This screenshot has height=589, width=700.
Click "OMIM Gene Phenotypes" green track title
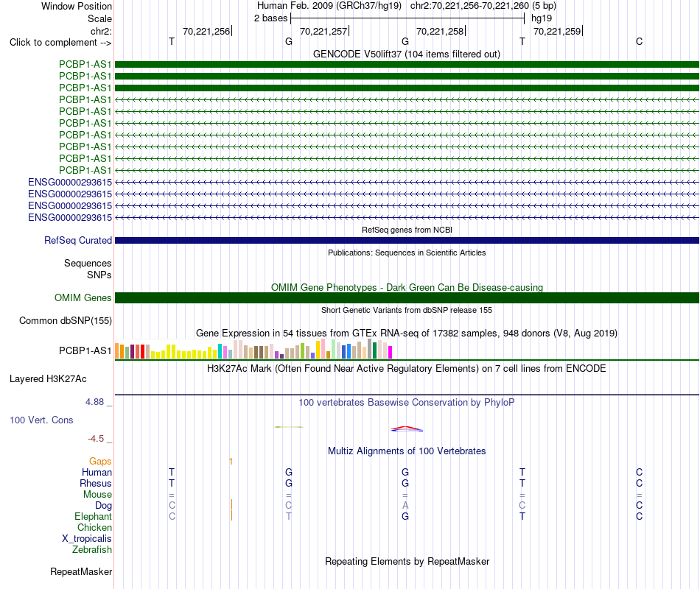click(x=407, y=287)
